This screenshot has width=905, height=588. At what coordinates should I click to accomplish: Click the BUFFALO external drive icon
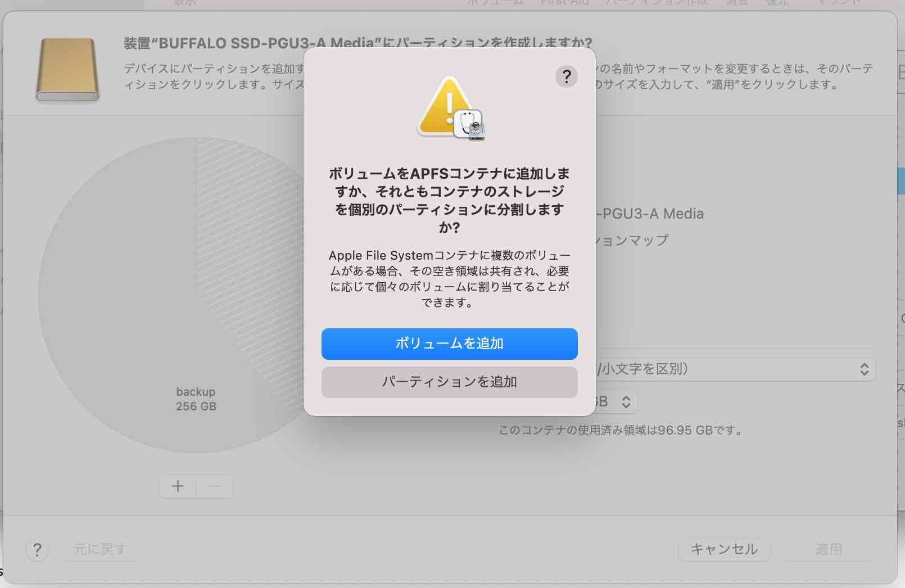(67, 70)
